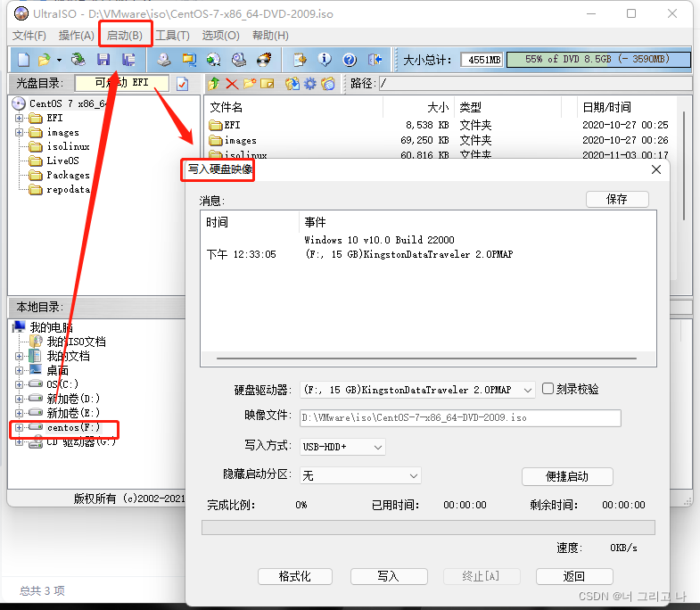Click the blue gear settings icon

coord(309,84)
